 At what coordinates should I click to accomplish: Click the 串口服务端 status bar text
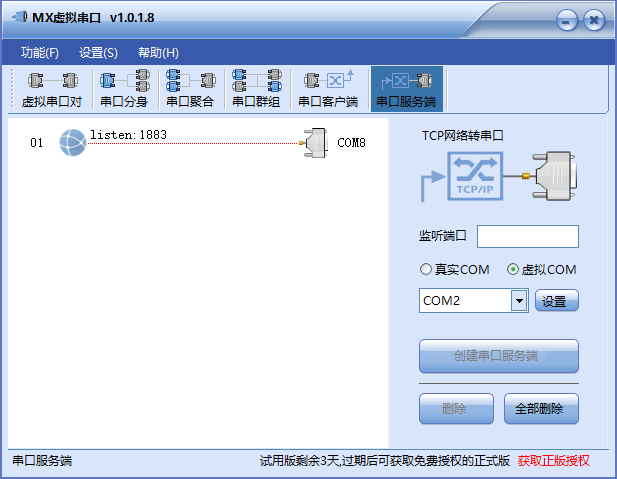pos(42,461)
